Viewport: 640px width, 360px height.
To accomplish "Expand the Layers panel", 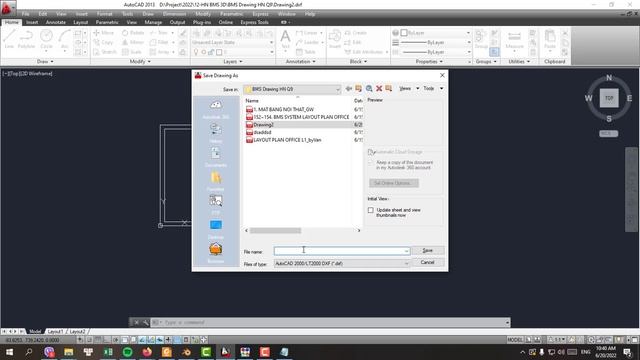I will click(x=233, y=62).
